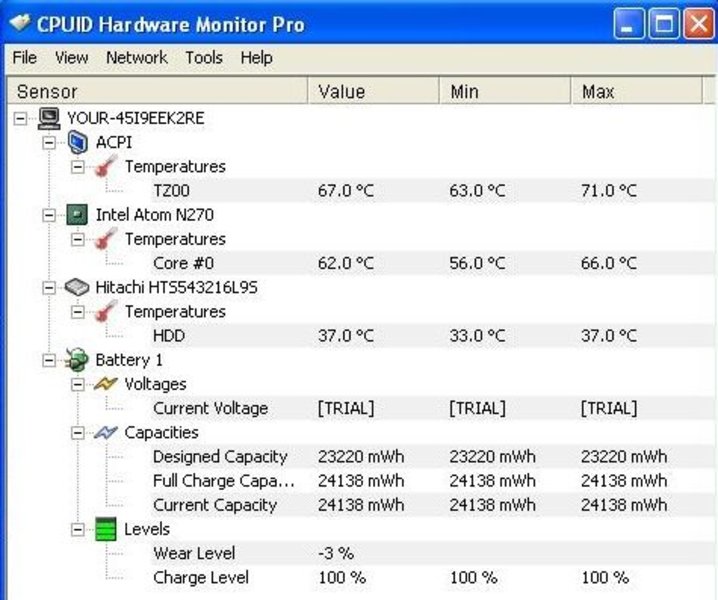Viewport: 718px width, 600px height.
Task: Open the Network menu
Action: click(136, 58)
